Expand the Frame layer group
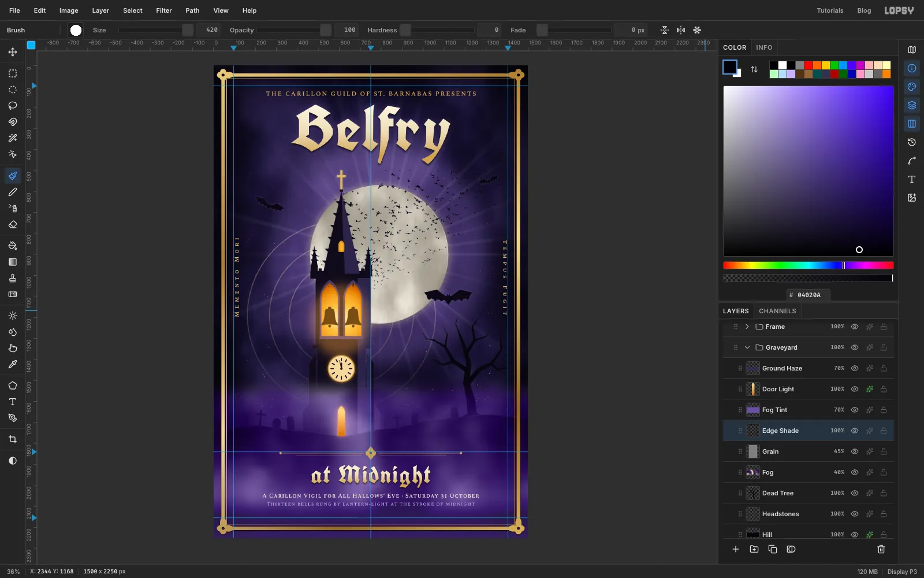Image resolution: width=924 pixels, height=578 pixels. click(x=747, y=327)
